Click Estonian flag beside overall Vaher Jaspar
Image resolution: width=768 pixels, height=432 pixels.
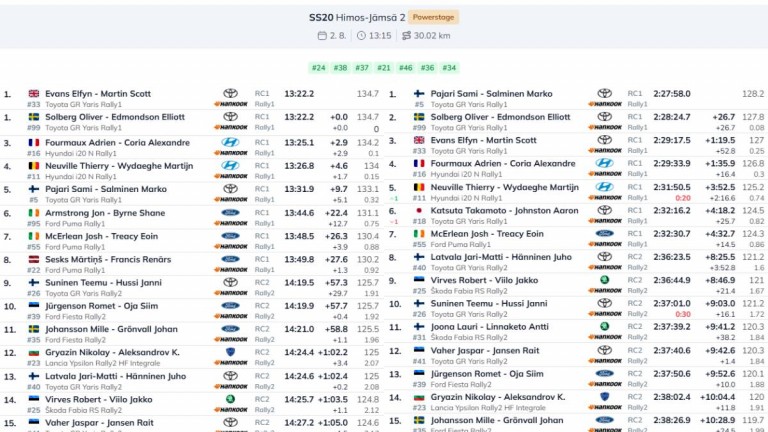[419, 350]
